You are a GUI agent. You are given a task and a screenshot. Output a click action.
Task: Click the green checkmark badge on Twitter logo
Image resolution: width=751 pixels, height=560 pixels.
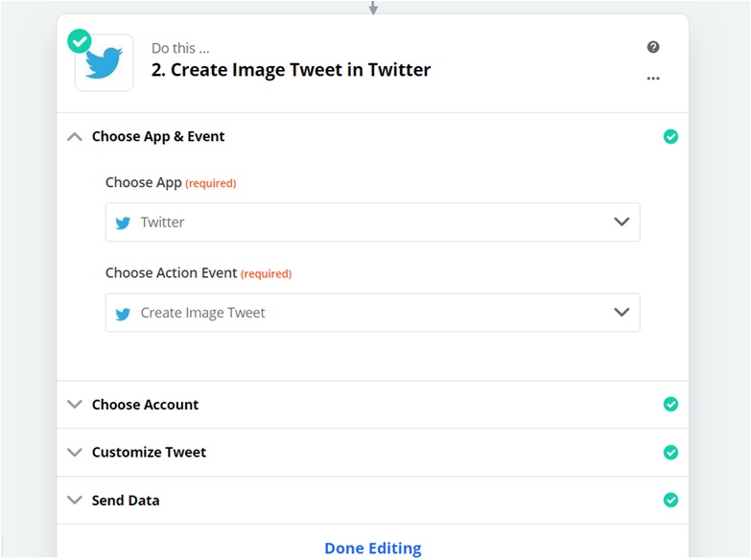(x=80, y=41)
